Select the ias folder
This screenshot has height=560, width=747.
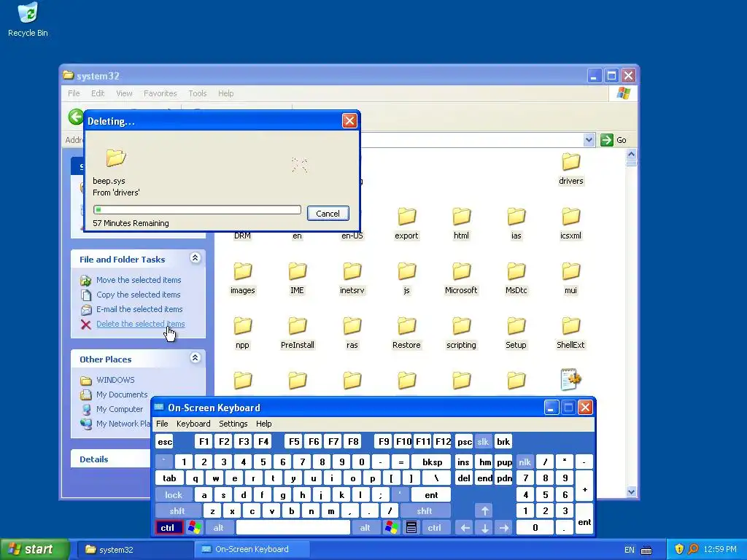(516, 223)
